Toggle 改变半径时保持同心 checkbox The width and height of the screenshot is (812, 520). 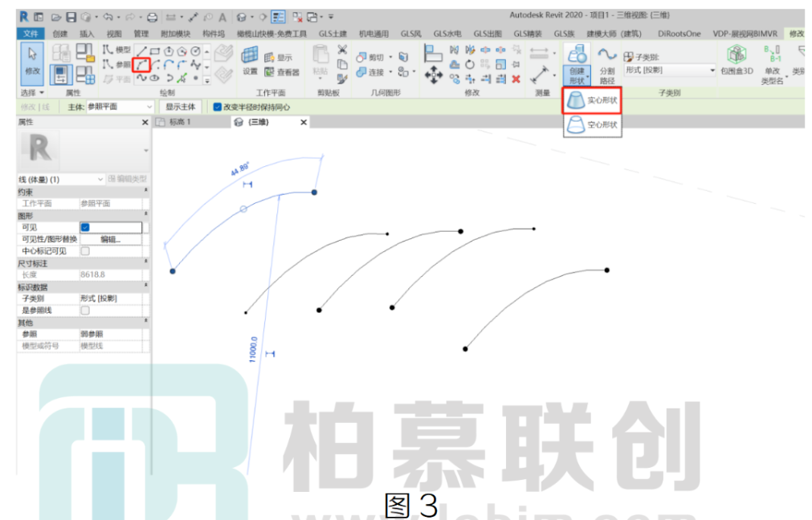click(x=218, y=107)
